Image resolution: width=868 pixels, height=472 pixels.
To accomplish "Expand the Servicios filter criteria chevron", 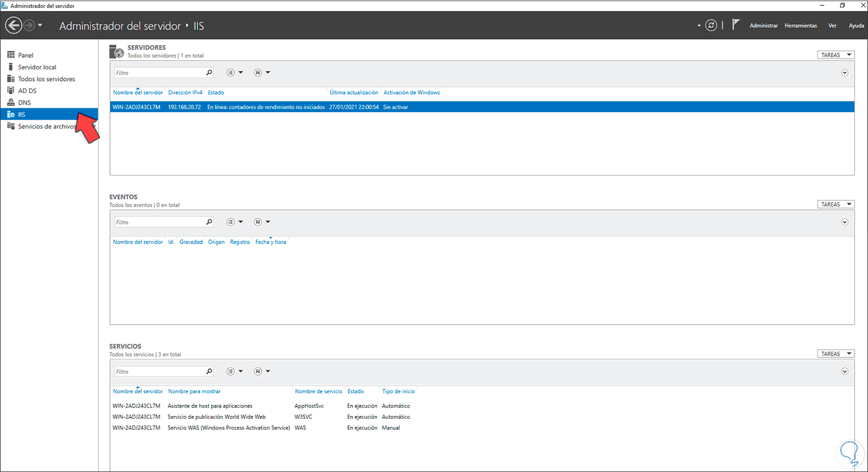I will 845,371.
